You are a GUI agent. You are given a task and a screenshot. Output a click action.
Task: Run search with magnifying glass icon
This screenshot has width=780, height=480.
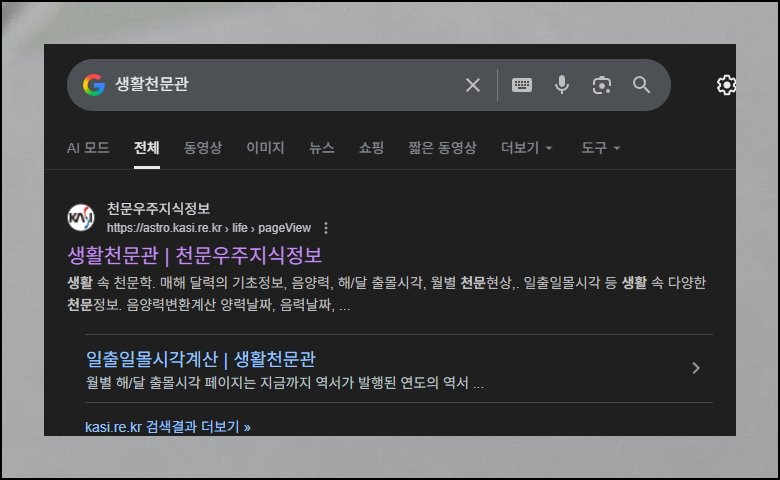tap(642, 85)
